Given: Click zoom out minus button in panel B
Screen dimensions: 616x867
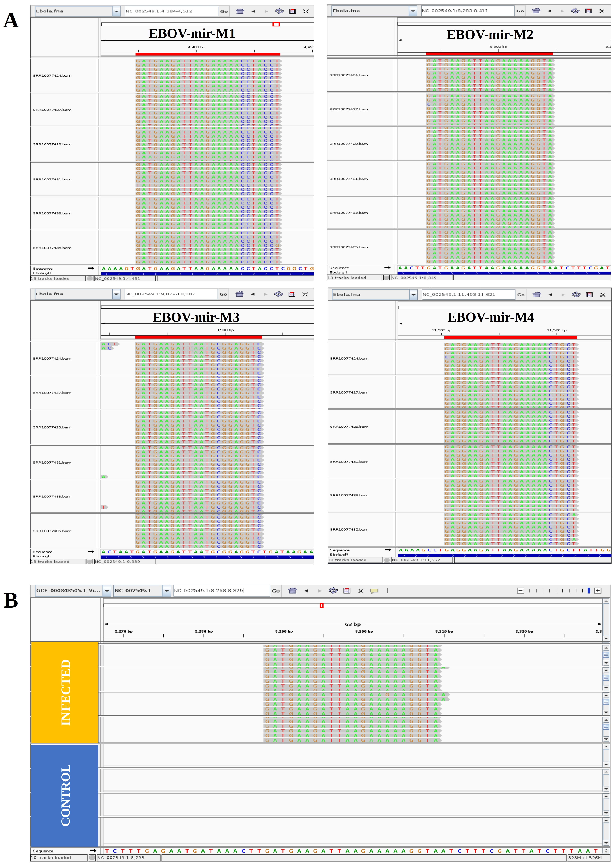Looking at the screenshot, I should tap(520, 591).
